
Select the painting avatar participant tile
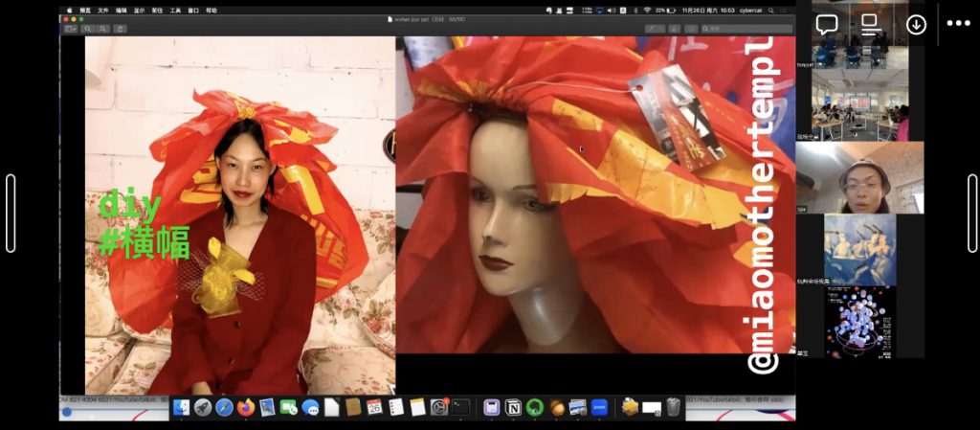click(860, 249)
